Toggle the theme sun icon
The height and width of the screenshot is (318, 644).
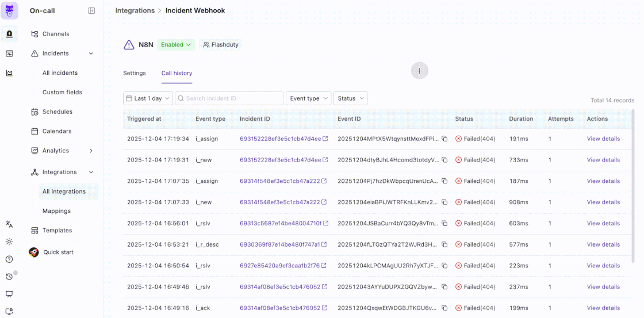(x=9, y=242)
